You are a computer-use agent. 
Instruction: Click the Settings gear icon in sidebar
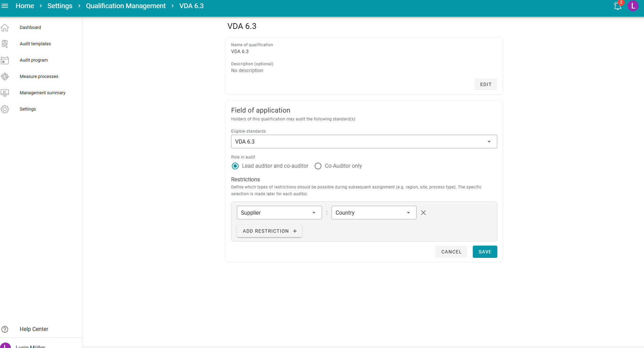click(x=5, y=109)
